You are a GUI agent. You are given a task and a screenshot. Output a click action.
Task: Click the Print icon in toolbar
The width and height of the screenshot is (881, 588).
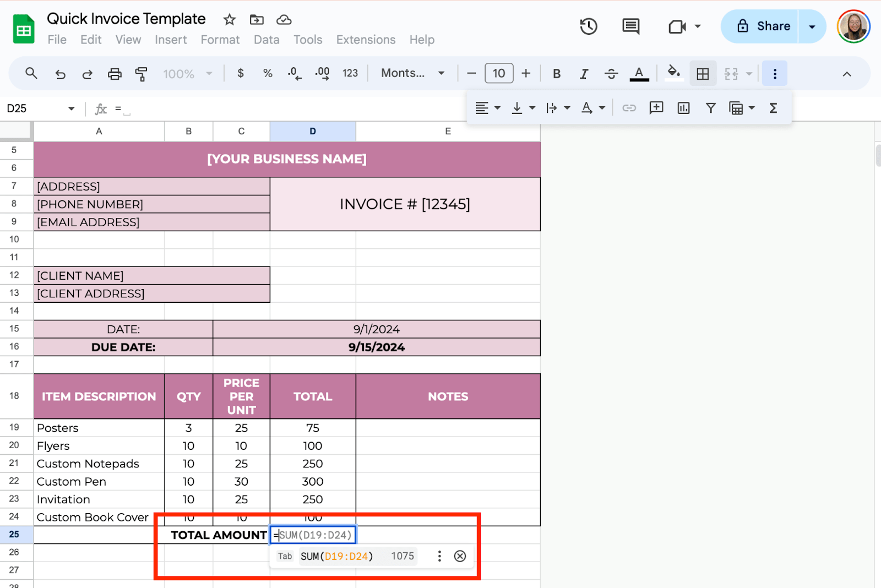click(115, 74)
